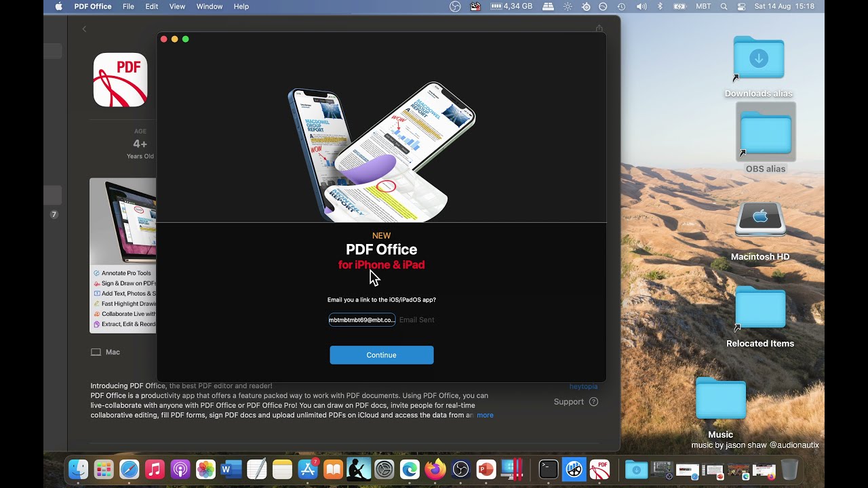Image resolution: width=868 pixels, height=488 pixels.
Task: Open the Edit menu
Action: click(x=152, y=6)
